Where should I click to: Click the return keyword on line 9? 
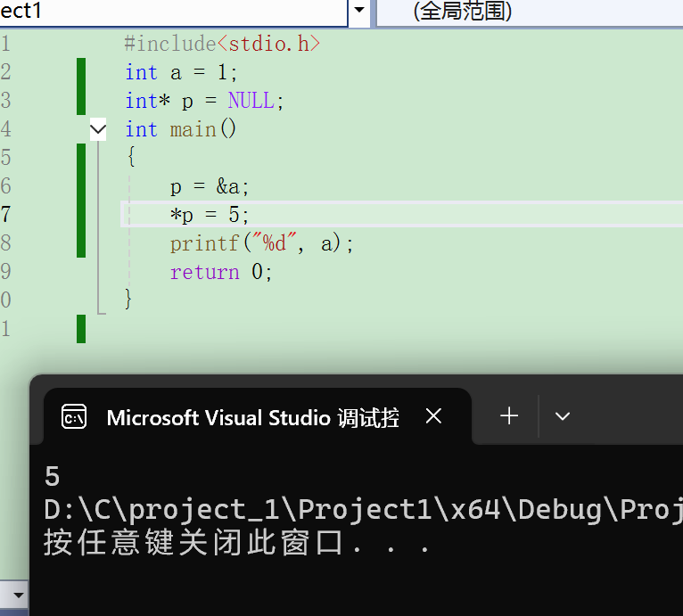(x=205, y=272)
